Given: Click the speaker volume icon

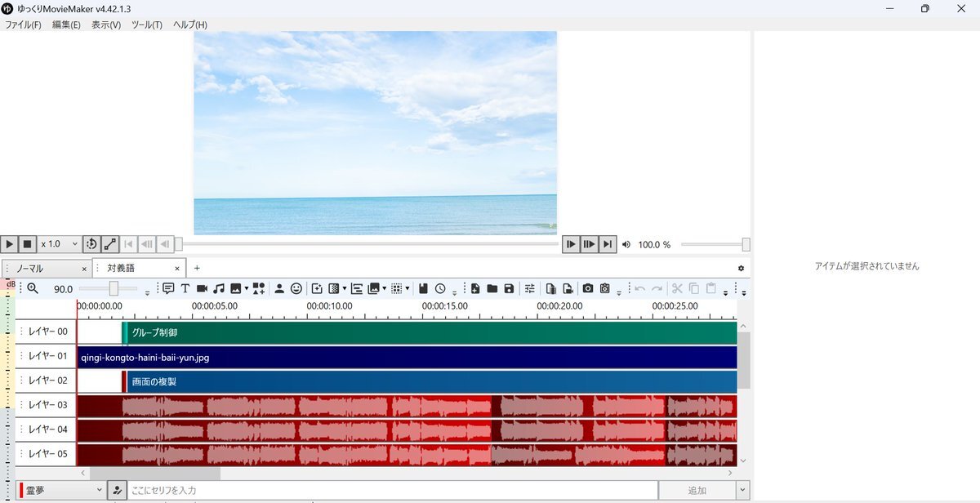Looking at the screenshot, I should (626, 244).
